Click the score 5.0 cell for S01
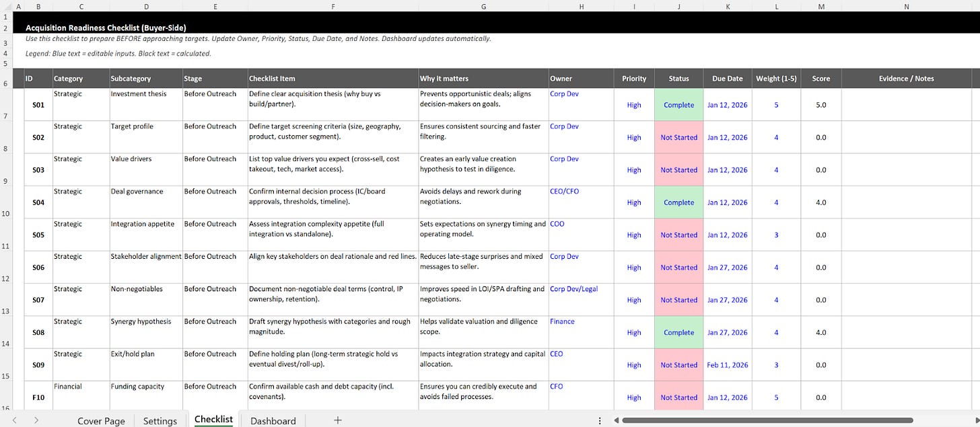Screen dimensions: 980x427 click(x=820, y=105)
